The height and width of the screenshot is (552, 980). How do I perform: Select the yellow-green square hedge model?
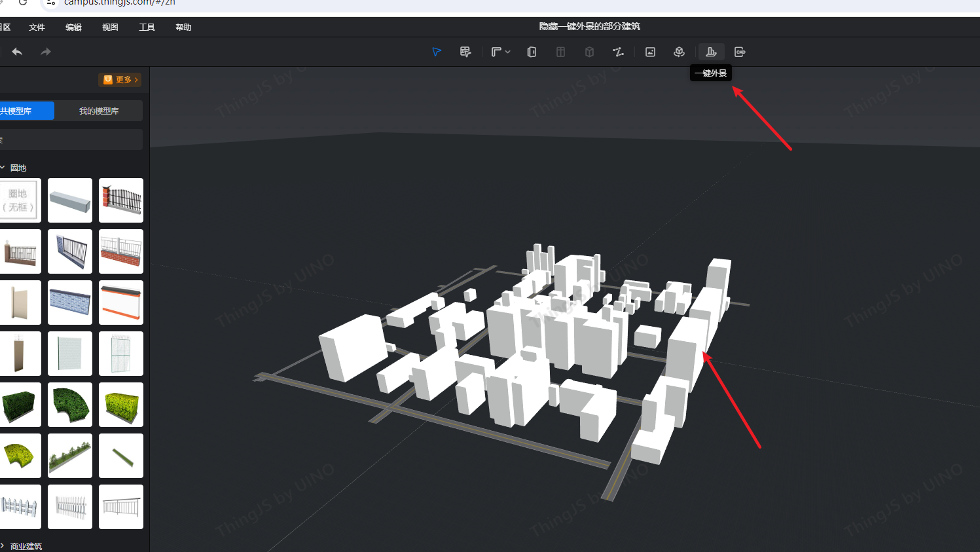(121, 405)
